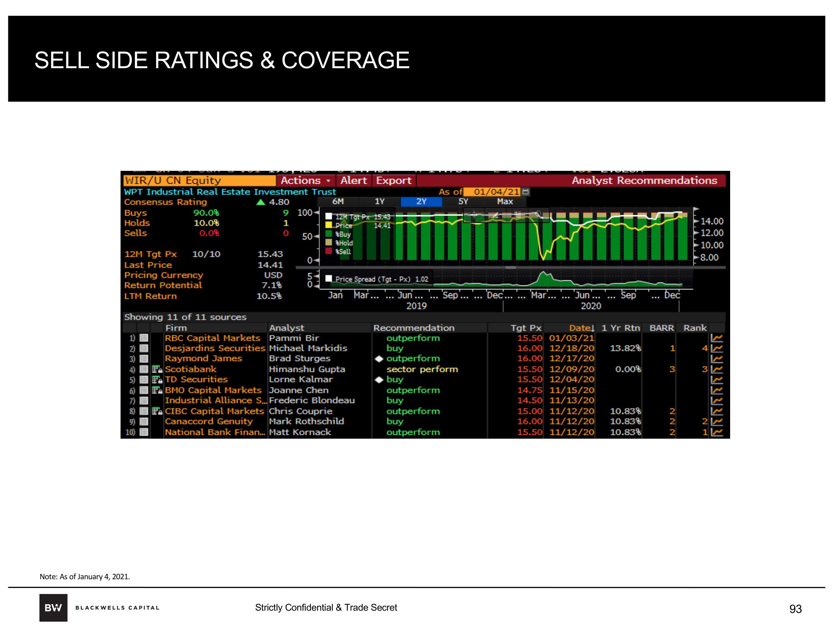834x644 pixels.
Task: Open the chart icon for Desjardins Securities row
Action: 717,348
